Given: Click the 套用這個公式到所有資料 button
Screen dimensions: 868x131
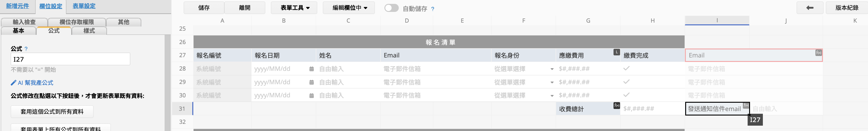Looking at the screenshot, I should coord(52,112).
